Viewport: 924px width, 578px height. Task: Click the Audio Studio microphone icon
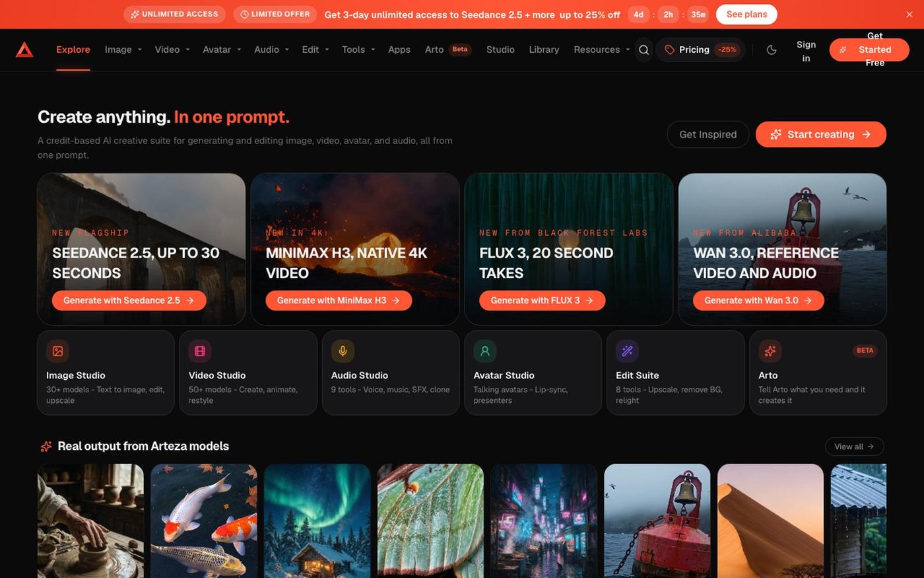[343, 351]
